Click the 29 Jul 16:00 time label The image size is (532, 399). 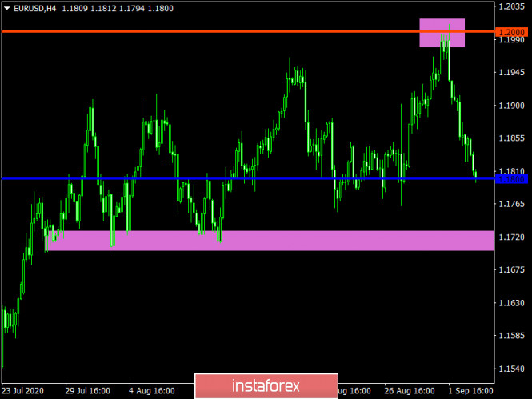[x=88, y=392]
